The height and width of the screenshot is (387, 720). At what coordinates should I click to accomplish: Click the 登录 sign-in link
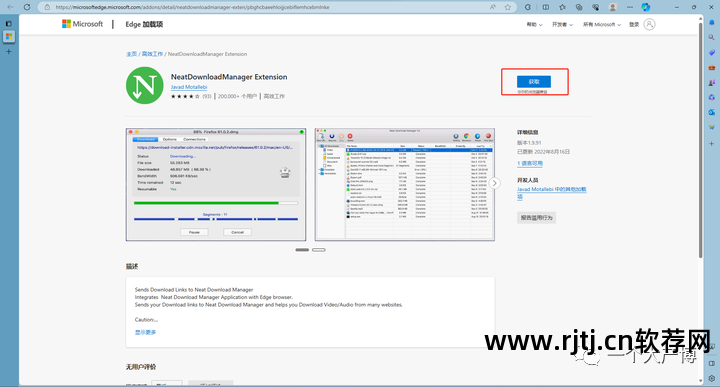coord(634,25)
